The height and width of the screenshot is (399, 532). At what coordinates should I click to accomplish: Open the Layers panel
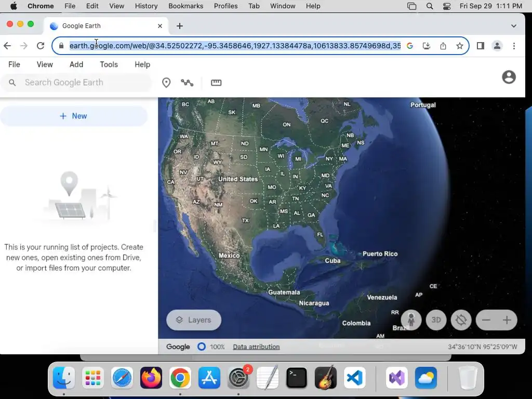point(194,320)
